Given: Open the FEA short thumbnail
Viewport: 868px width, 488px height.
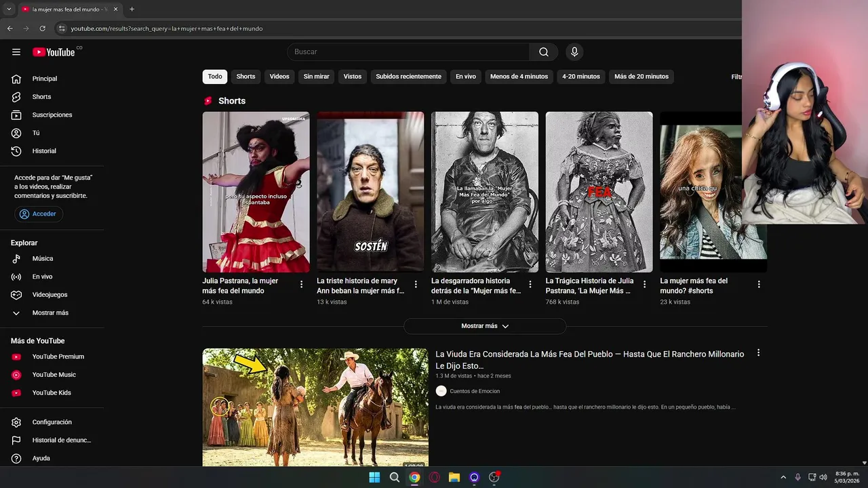Looking at the screenshot, I should click(599, 192).
